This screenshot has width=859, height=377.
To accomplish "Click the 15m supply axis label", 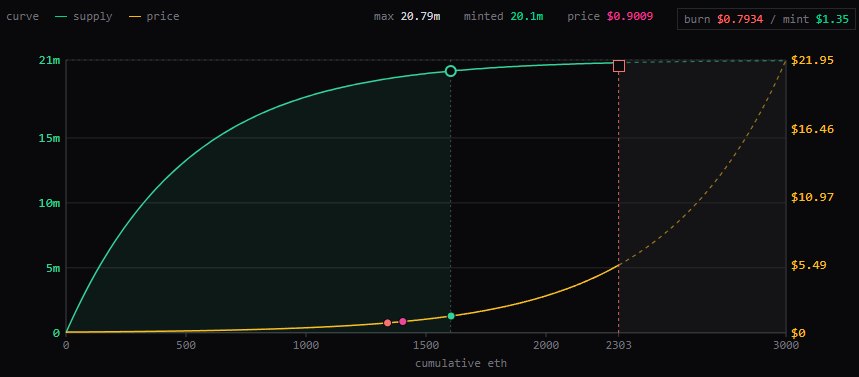I will [49, 138].
